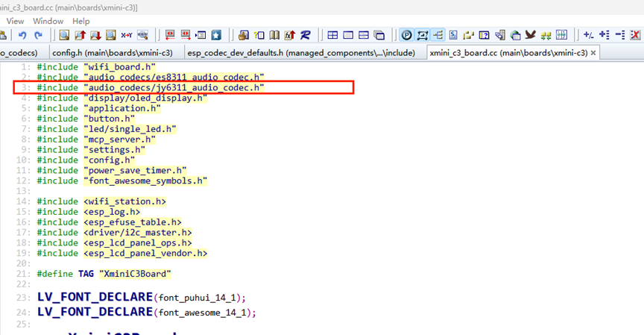Viewport: 644px width, 335px height.
Task: Click the Clip Window stacked pages icon
Action: tap(500, 35)
